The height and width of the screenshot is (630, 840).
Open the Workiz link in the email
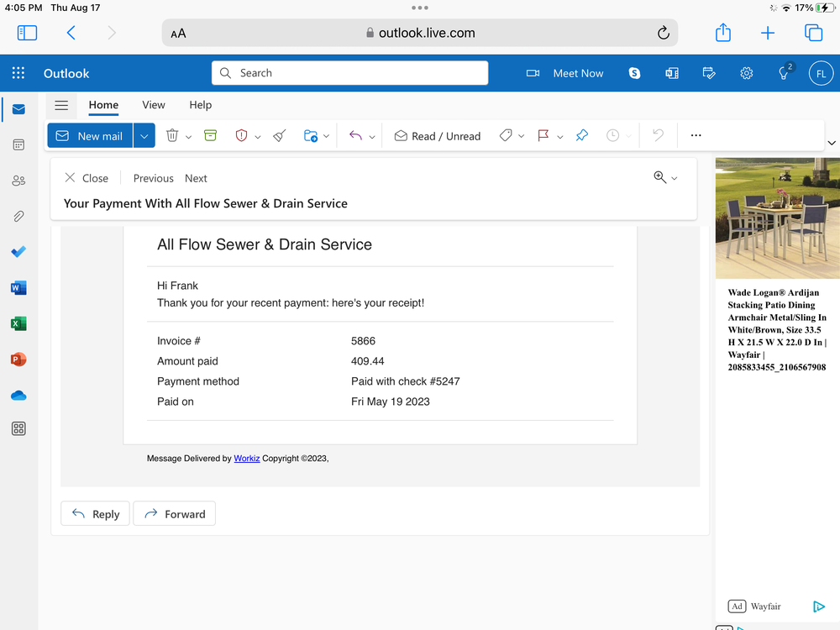[247, 459]
